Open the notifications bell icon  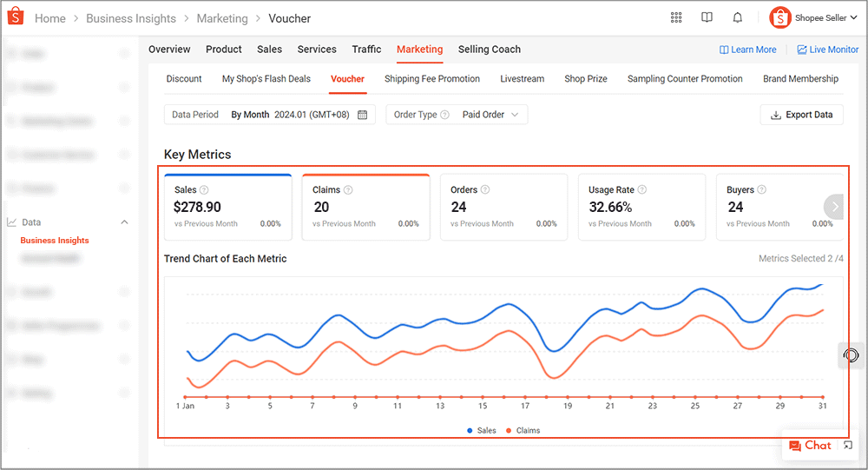(x=737, y=18)
